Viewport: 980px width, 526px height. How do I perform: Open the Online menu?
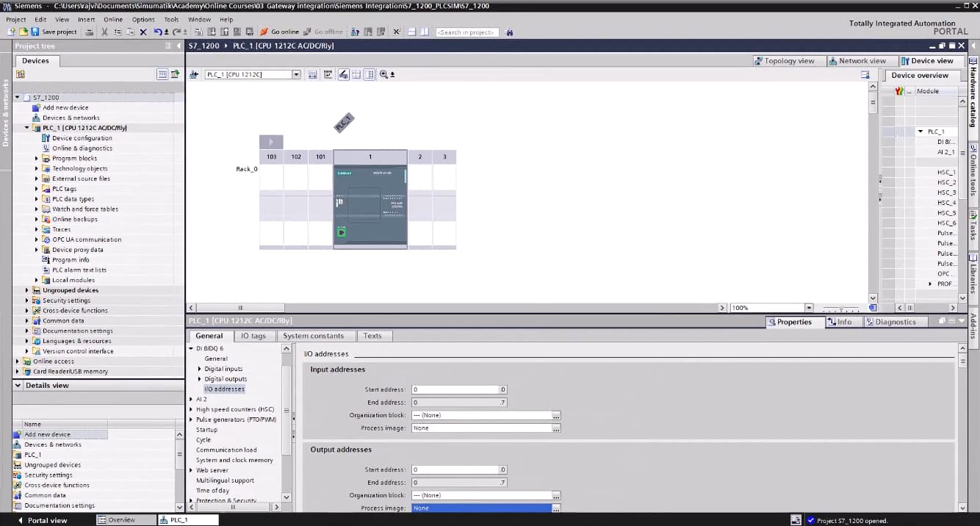click(x=113, y=19)
